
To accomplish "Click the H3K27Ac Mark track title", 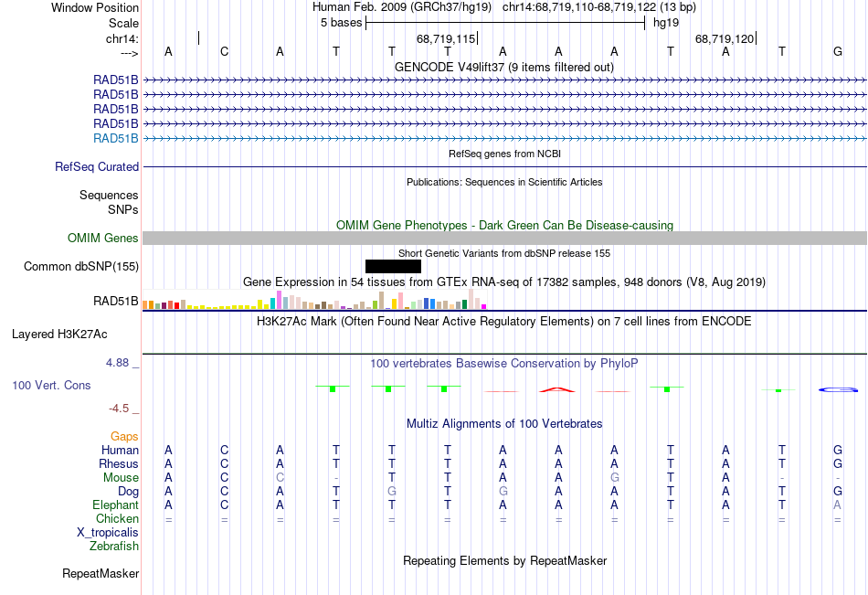I will tap(504, 322).
